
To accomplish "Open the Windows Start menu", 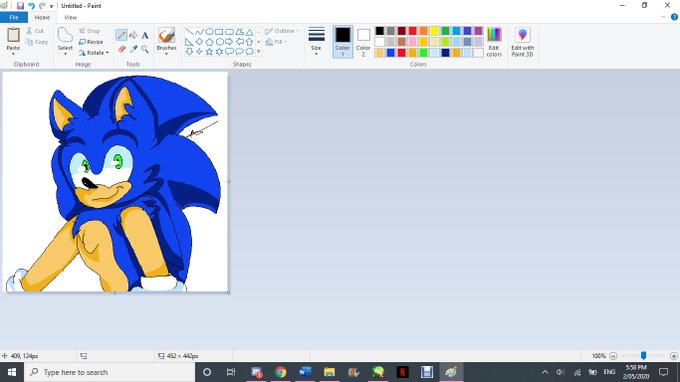I will coord(12,372).
